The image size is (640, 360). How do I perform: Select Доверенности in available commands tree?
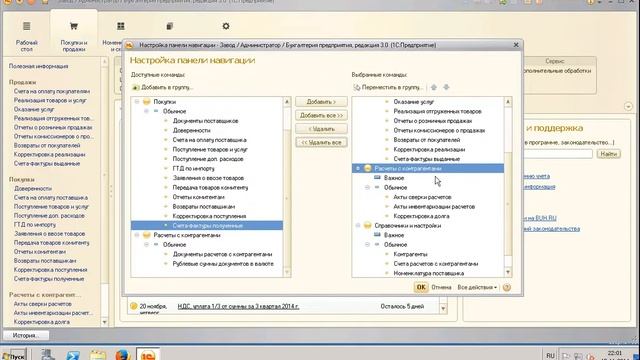[x=191, y=130]
